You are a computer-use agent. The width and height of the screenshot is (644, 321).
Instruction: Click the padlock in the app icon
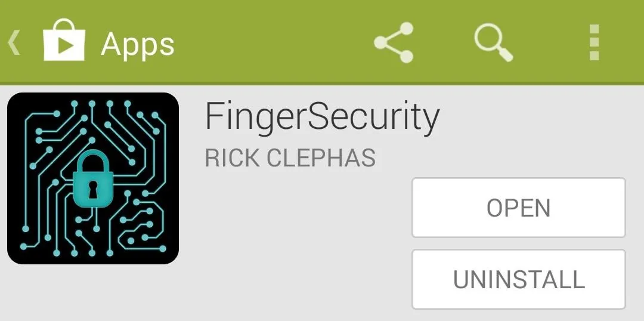click(93, 178)
